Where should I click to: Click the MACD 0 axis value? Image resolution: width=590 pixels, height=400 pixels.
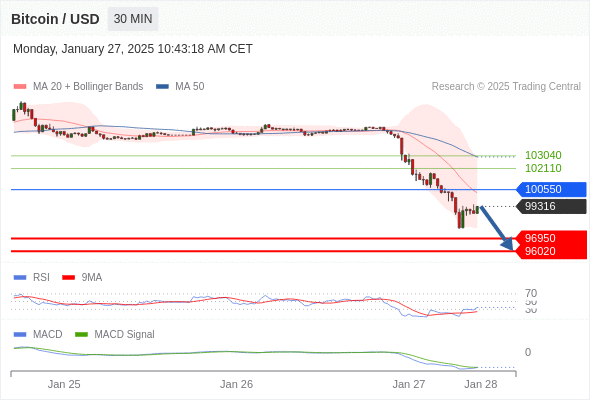(528, 352)
